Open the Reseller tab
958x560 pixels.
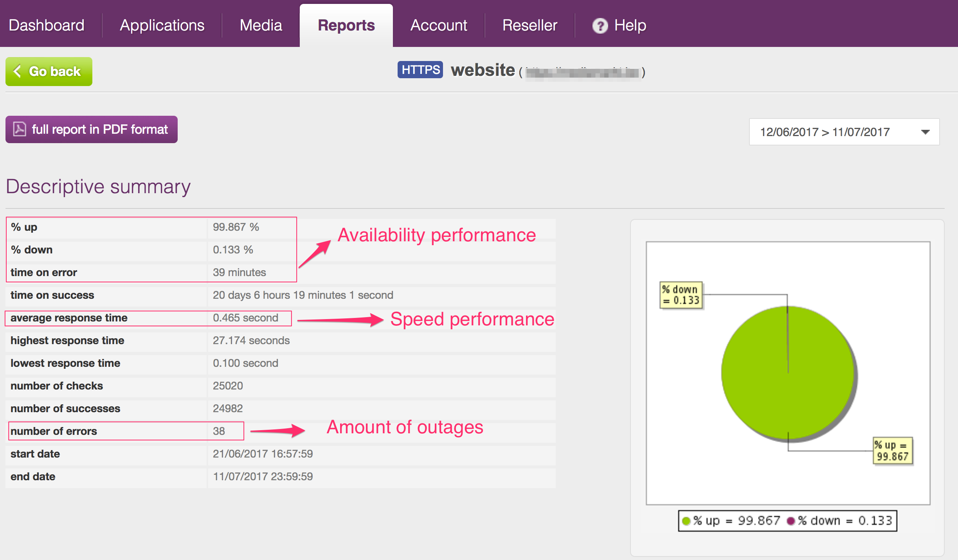(529, 25)
